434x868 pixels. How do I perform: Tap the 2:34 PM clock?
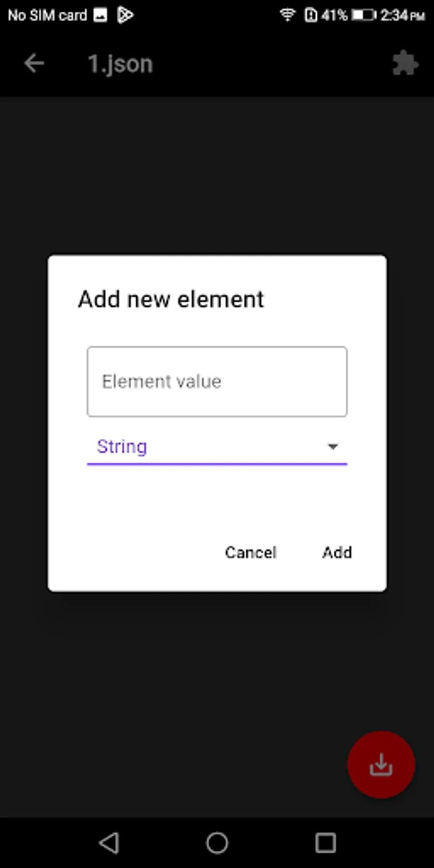coord(403,15)
